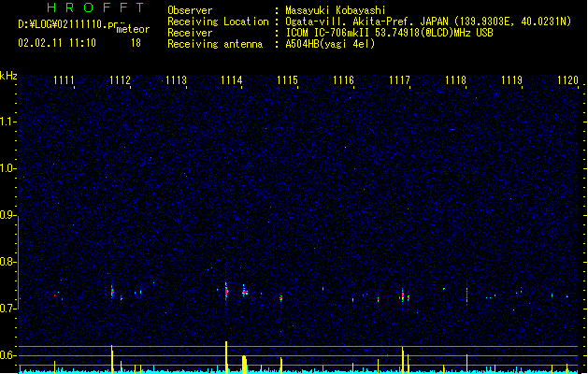Click the 1112 time axis label
Screen dimensions: 588x374
point(120,80)
